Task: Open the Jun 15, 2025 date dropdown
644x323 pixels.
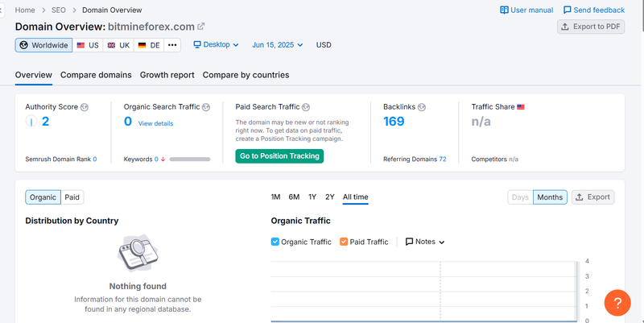Action: click(277, 45)
